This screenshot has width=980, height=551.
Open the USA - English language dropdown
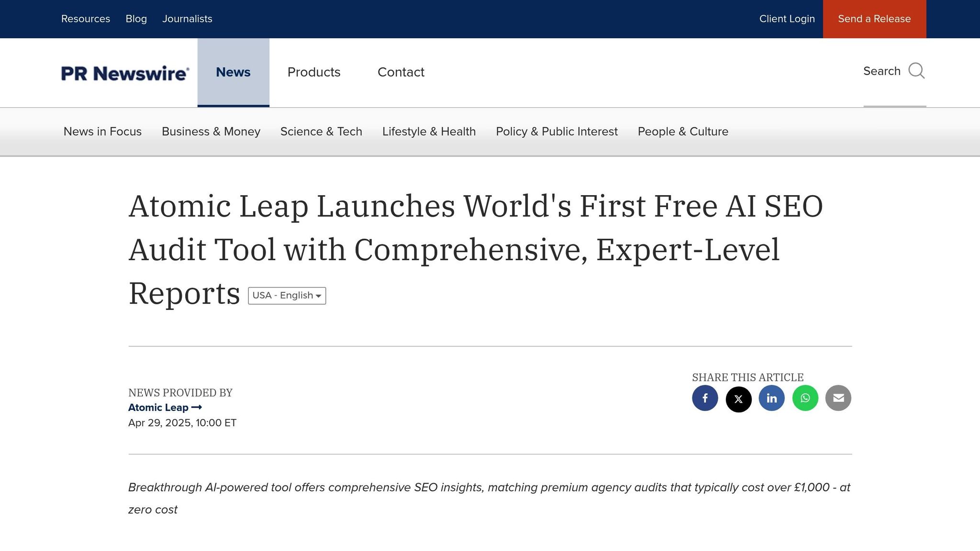pyautogui.click(x=287, y=296)
